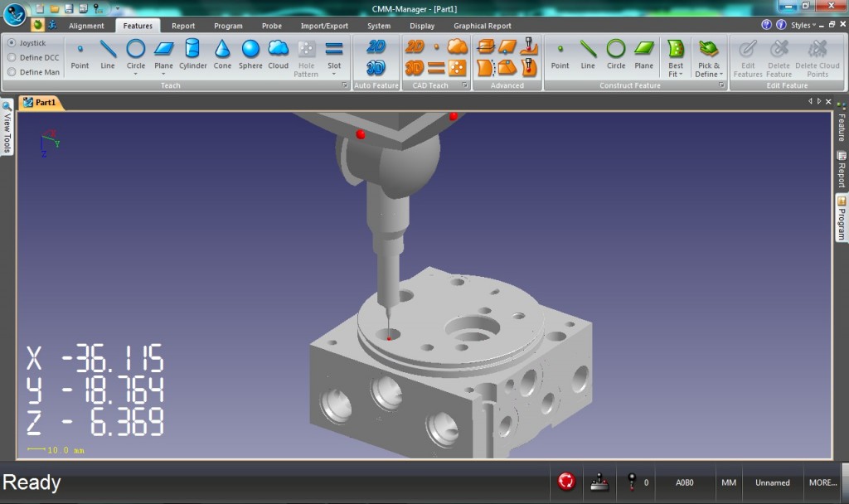Select the Teach Line feature tool
Viewport: 849px width, 504px height.
(108, 55)
